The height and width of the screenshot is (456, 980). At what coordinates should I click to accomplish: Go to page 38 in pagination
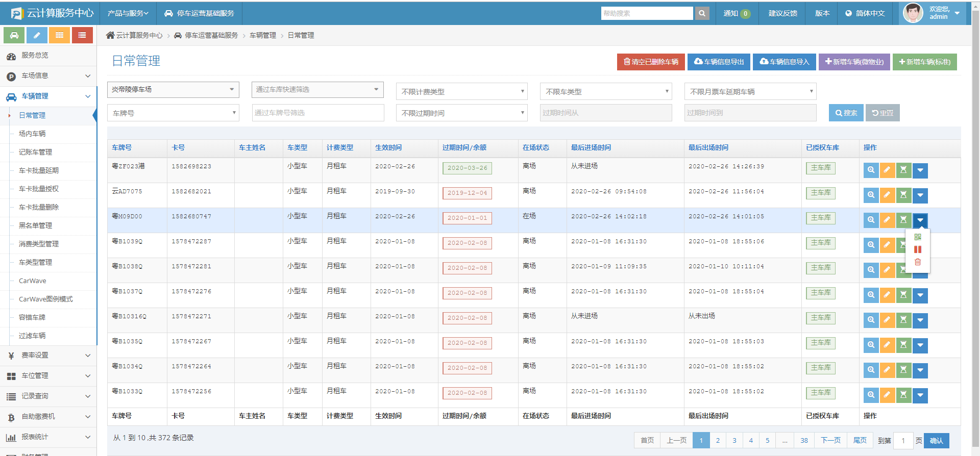(804, 440)
